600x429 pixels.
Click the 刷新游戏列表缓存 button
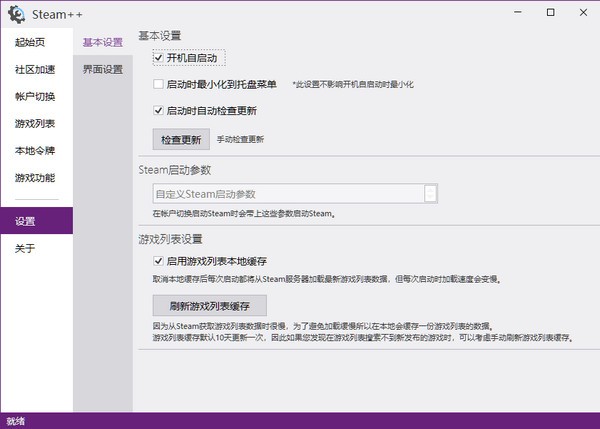tap(211, 306)
